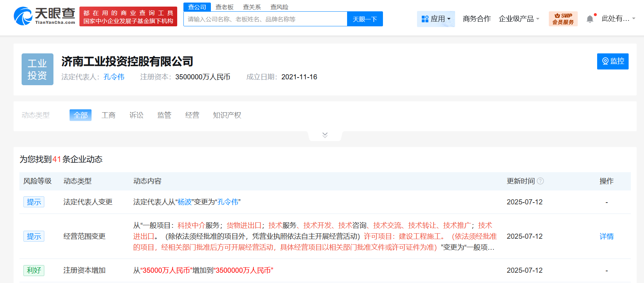Click the founding date 2021-11-16

299,77
